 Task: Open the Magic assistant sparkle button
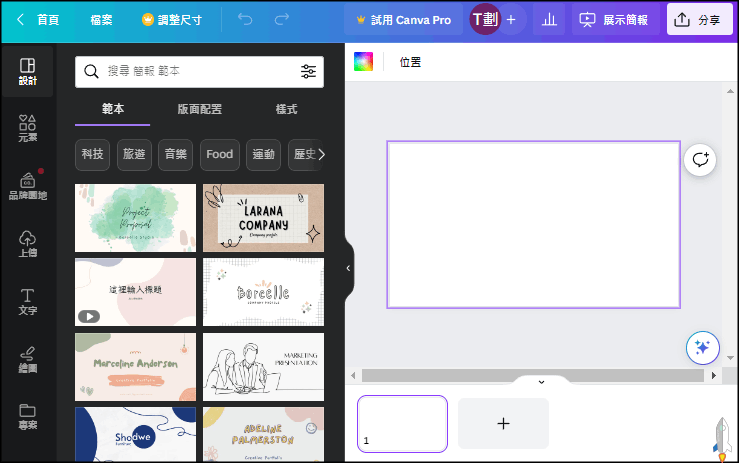pos(702,348)
